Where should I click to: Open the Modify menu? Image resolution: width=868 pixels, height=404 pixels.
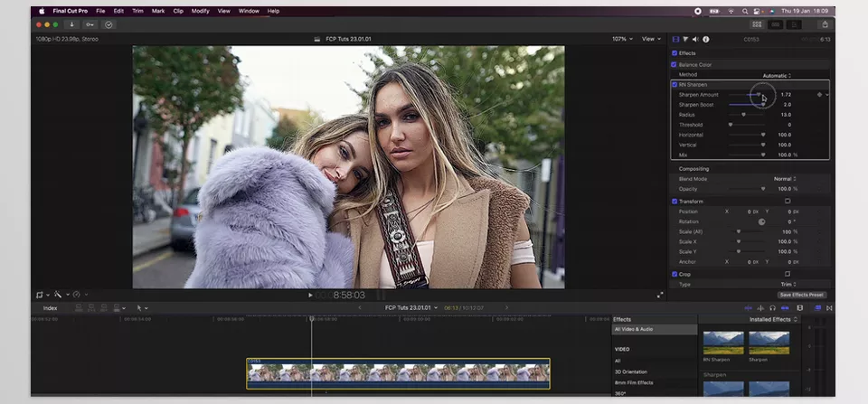201,11
